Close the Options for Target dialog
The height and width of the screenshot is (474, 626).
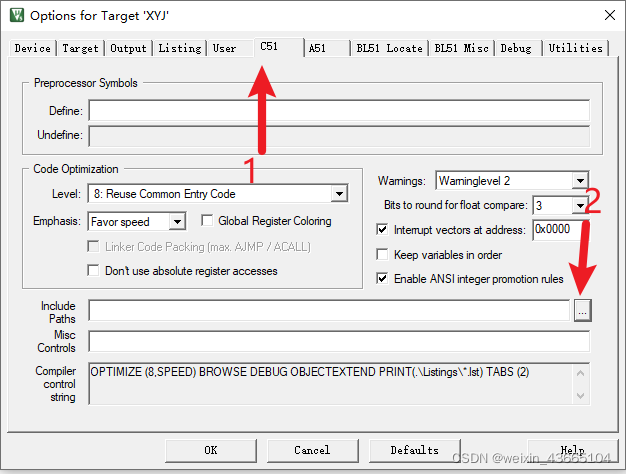point(610,15)
